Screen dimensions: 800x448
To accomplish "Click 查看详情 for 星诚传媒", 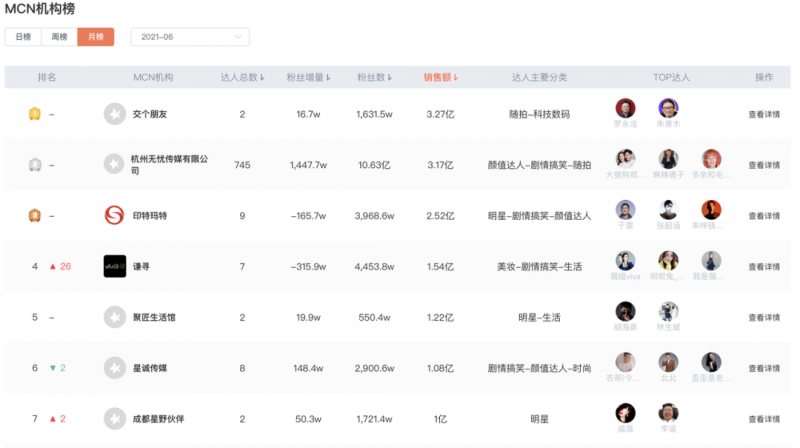I will point(764,368).
